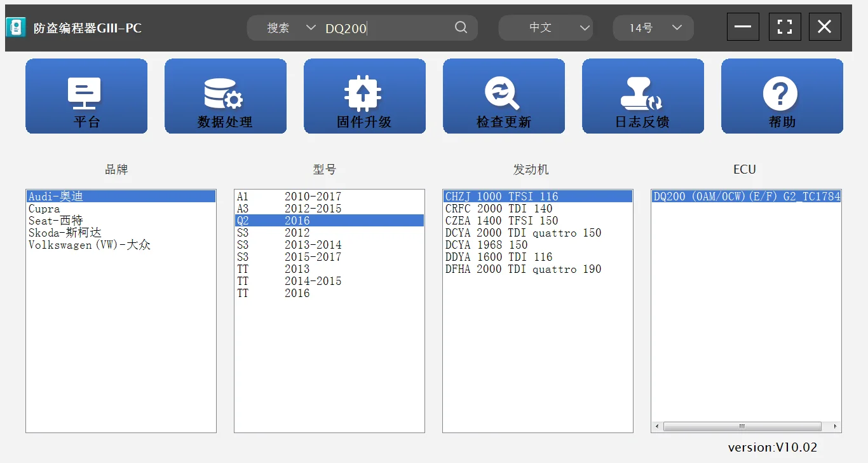
Task: Select engine DCYA 2000 TDI quattro 150
Action: [538, 233]
